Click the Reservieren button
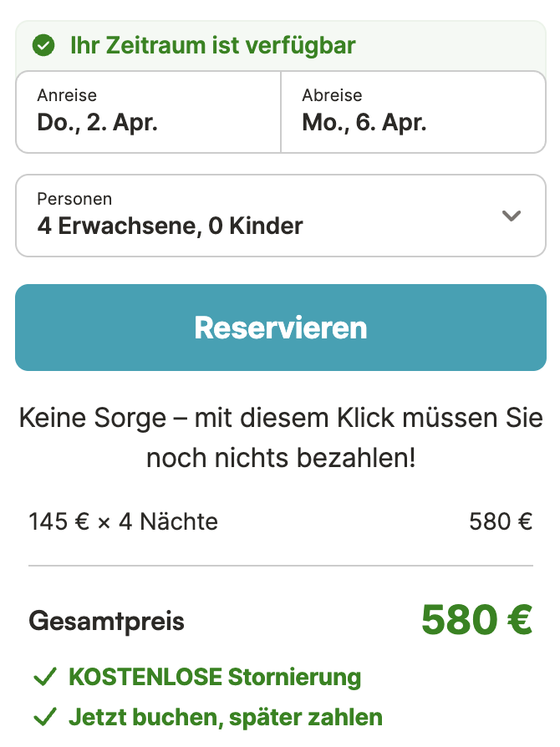The height and width of the screenshot is (747, 560). pos(280,328)
